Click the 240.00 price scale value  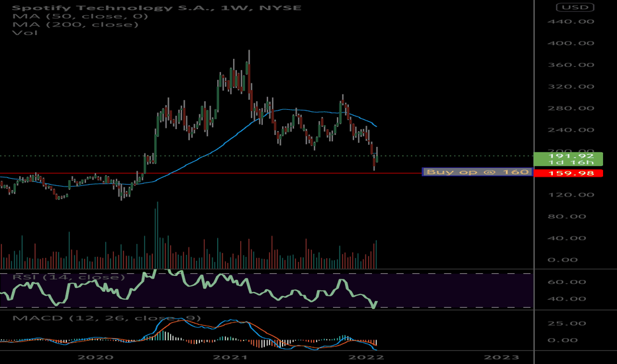571,130
